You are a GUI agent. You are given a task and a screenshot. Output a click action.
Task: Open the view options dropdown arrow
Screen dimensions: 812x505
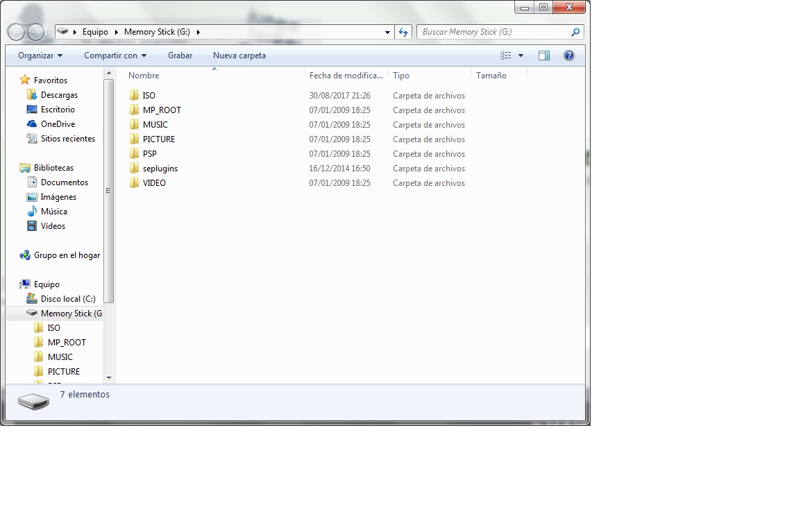521,55
